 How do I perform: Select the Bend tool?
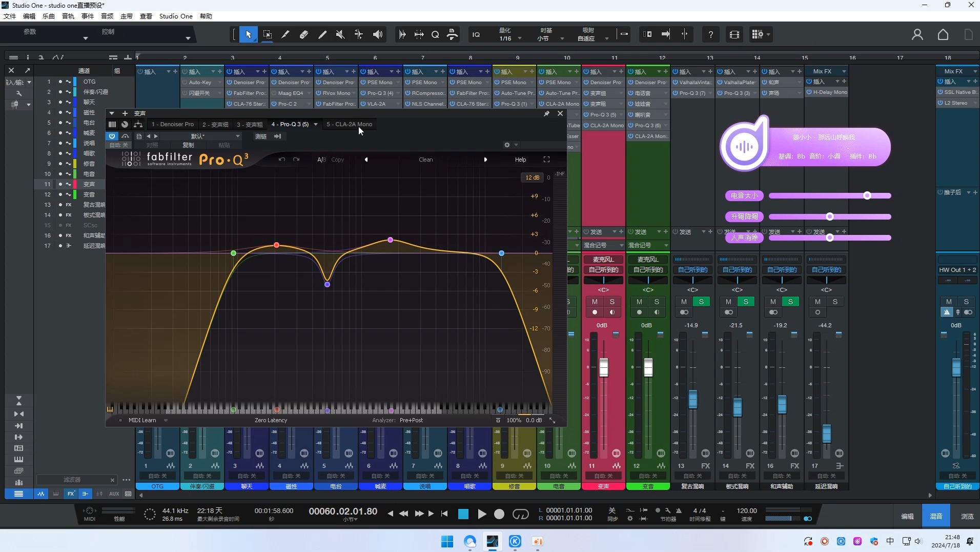click(359, 34)
